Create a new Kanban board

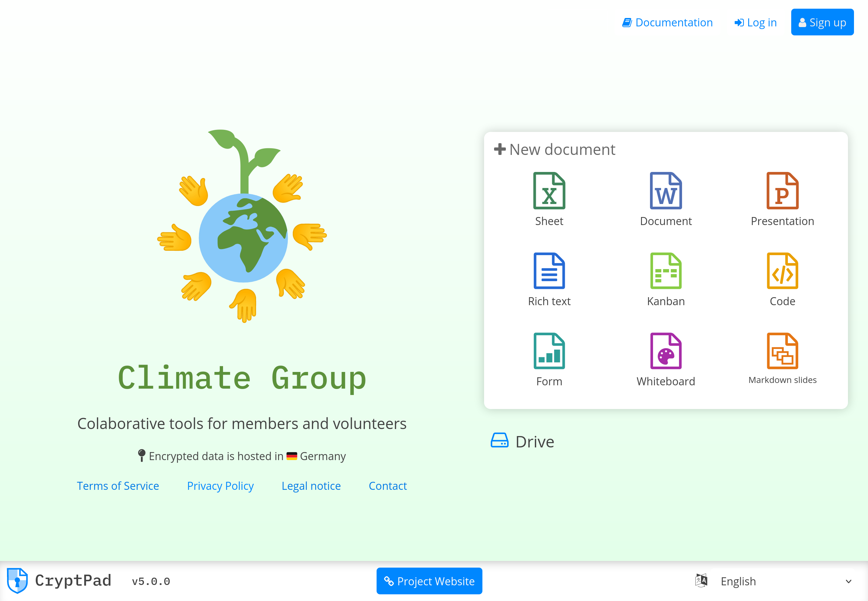665,279
